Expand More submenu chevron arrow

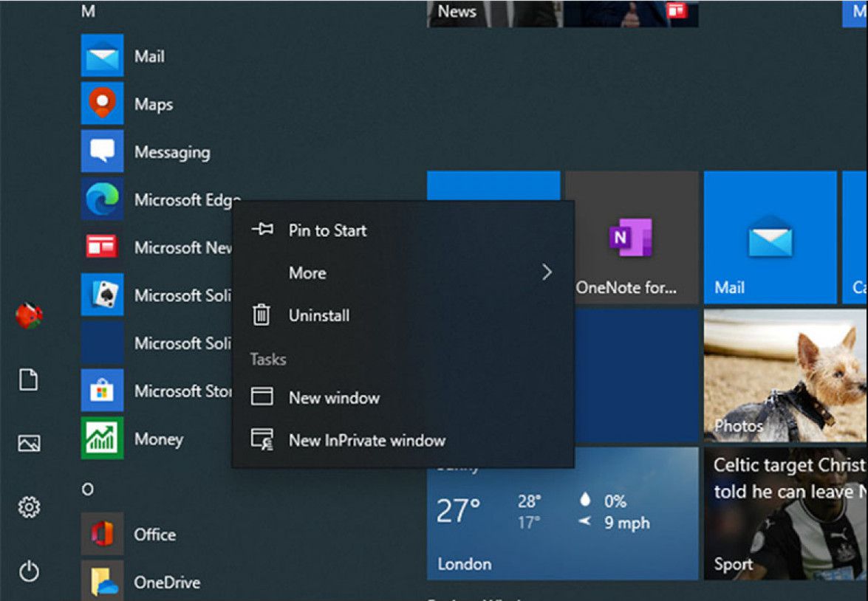coord(547,272)
